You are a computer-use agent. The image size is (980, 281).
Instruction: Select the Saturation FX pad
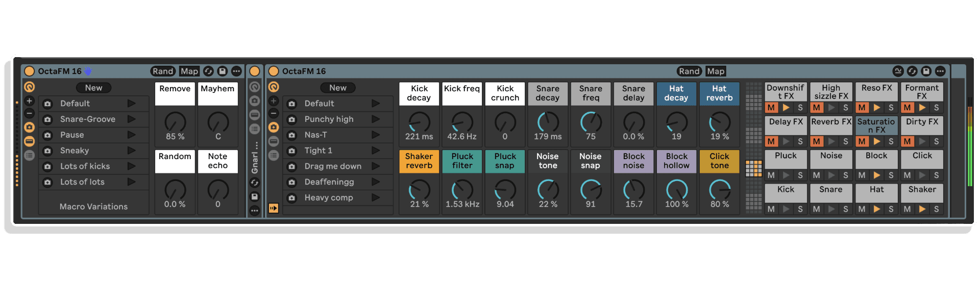click(x=876, y=125)
